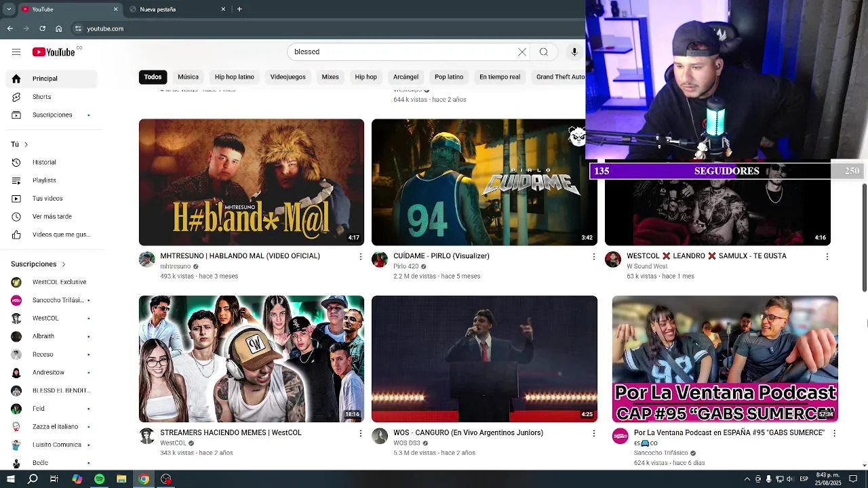This screenshot has height=488, width=868.
Task: Expand the Tú section chevron
Action: (x=26, y=144)
